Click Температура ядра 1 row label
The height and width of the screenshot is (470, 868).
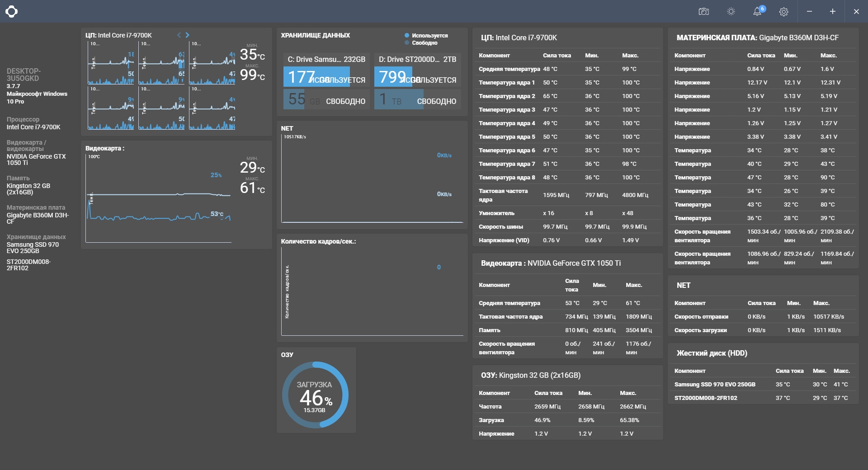(507, 83)
